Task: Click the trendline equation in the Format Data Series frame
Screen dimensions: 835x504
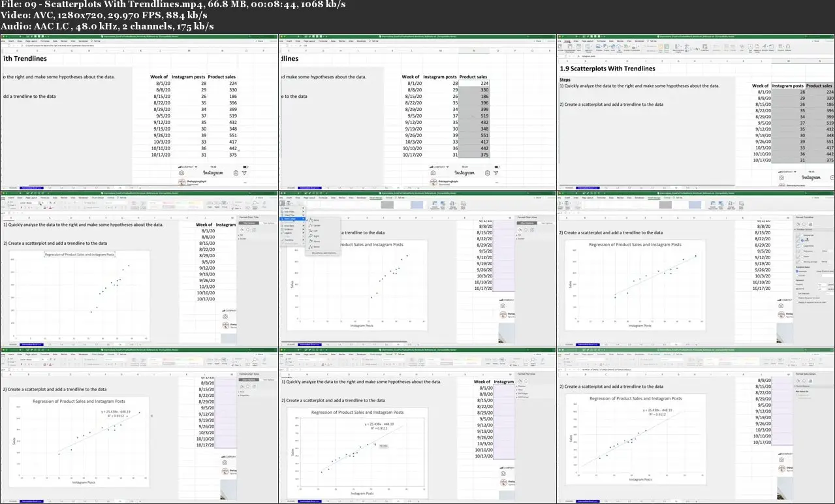Action: coord(657,410)
